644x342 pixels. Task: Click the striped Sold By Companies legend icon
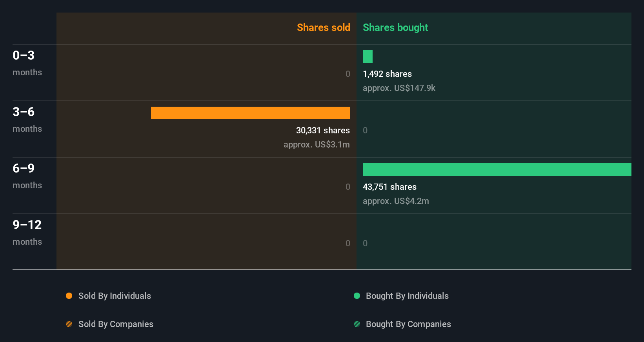coord(69,324)
